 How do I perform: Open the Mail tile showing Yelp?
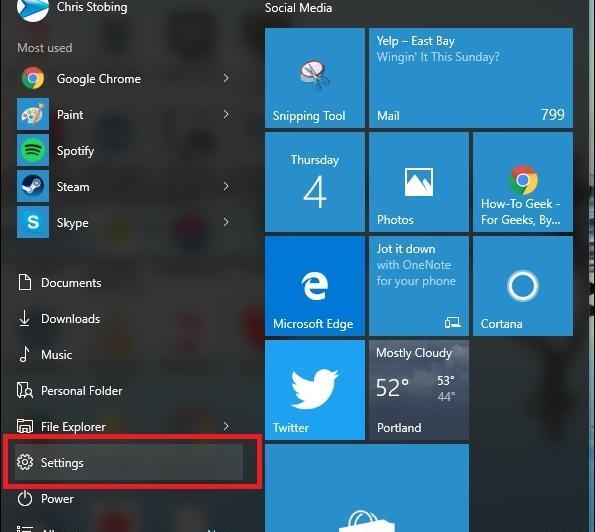(471, 78)
